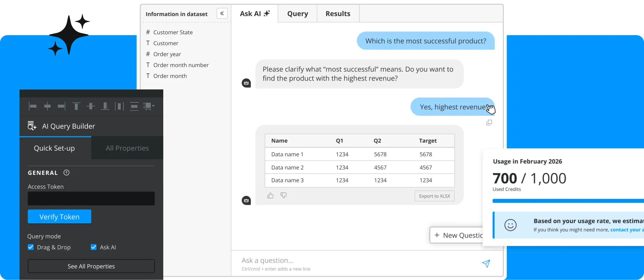Click the Export to XLSX button
Viewport: 644px width, 280px height.
[x=434, y=196]
